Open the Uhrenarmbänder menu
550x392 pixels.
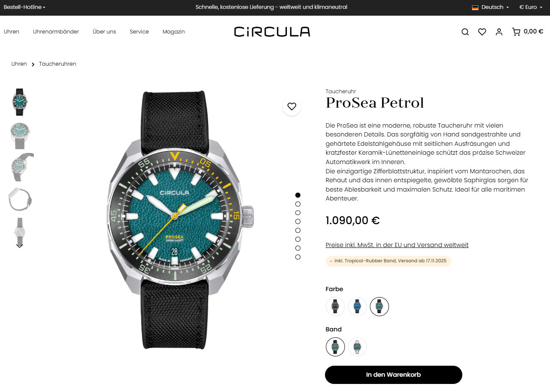pyautogui.click(x=56, y=32)
